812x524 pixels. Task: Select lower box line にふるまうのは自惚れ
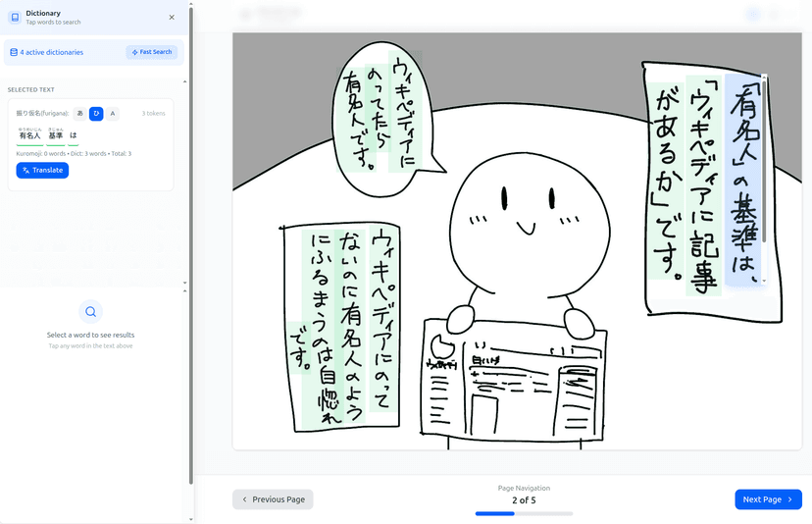coord(324,330)
